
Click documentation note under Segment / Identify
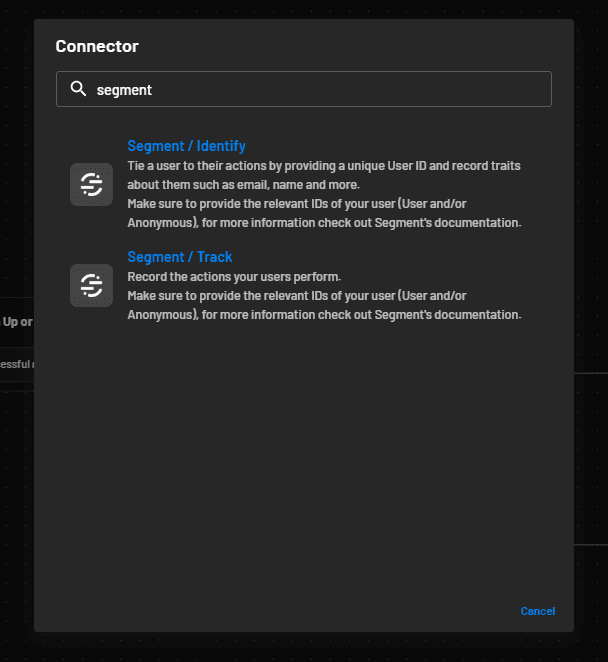click(x=324, y=213)
